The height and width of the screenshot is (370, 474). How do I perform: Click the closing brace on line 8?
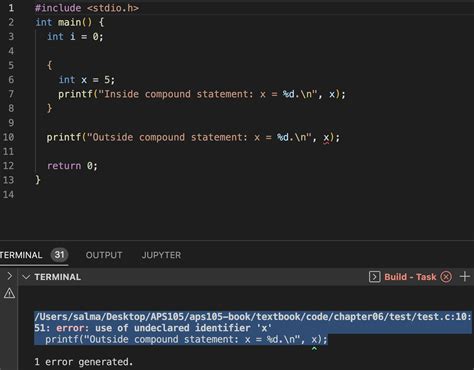tap(49, 108)
